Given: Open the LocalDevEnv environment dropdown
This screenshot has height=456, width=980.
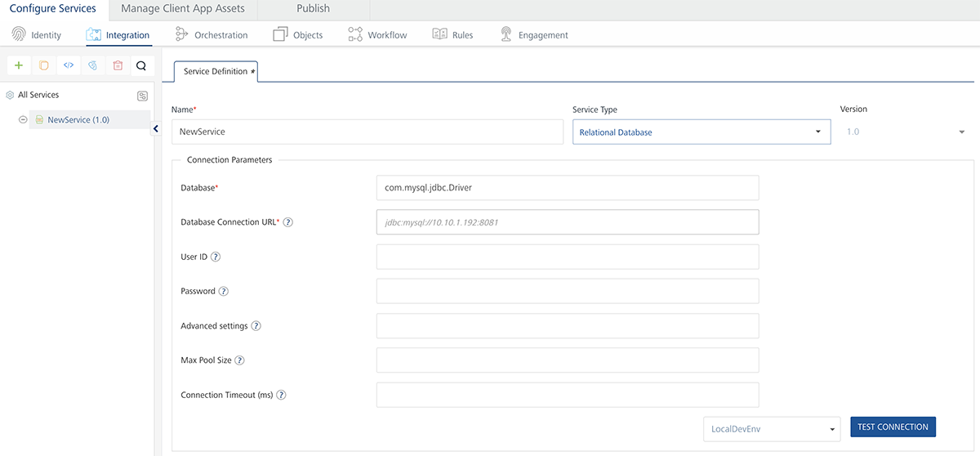Looking at the screenshot, I should tap(772, 428).
